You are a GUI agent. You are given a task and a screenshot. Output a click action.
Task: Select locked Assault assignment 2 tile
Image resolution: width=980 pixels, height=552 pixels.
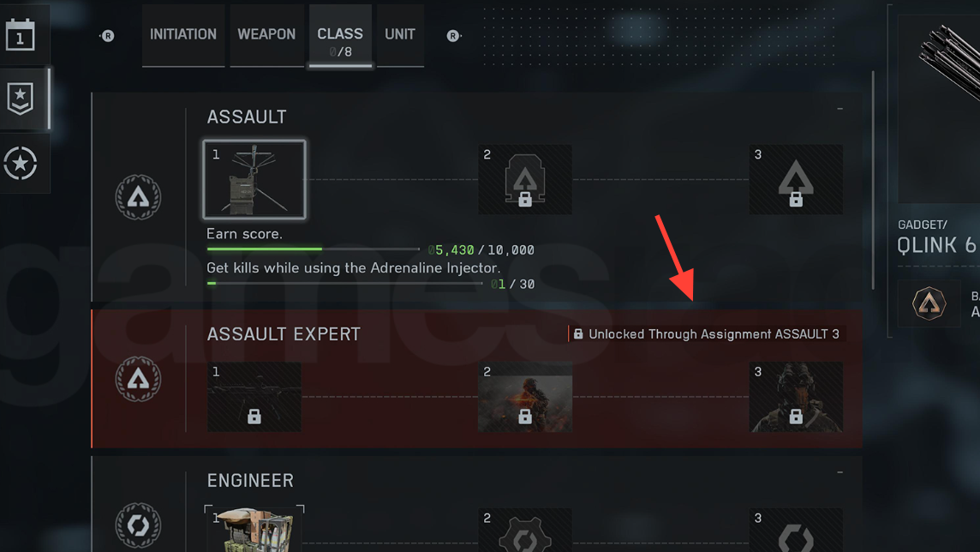tap(525, 180)
